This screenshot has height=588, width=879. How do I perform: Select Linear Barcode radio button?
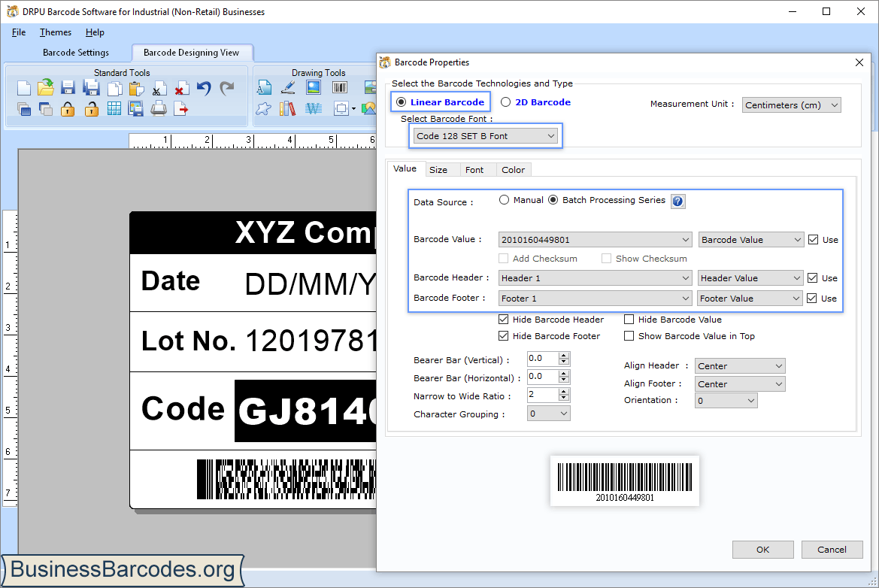coord(401,102)
